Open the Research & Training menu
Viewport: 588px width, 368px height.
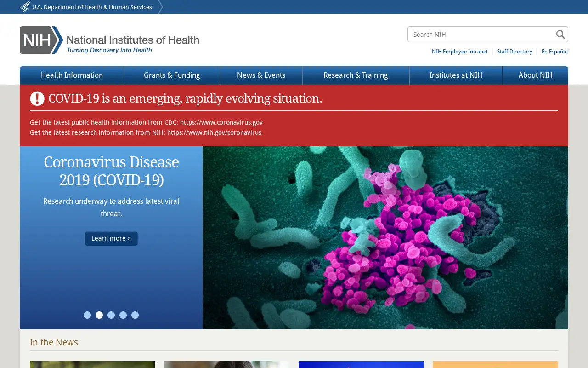356,75
